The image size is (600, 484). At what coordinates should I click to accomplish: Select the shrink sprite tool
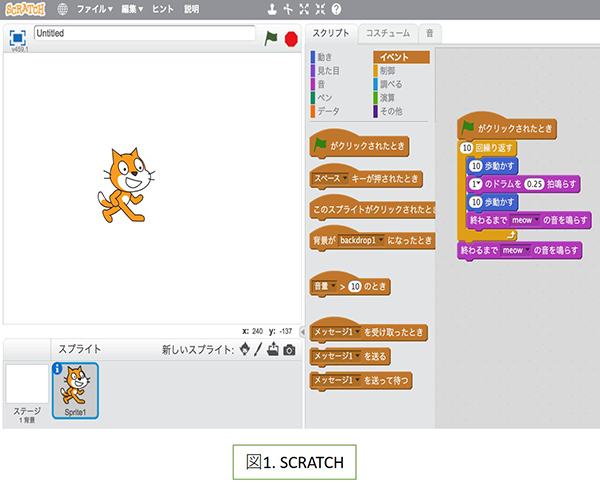320,9
